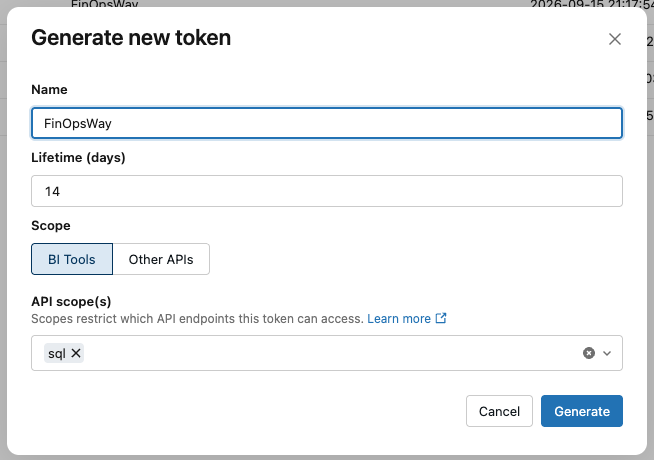Open the external link icon beside Learn more
Viewport: 654px width, 460px height.
point(441,318)
